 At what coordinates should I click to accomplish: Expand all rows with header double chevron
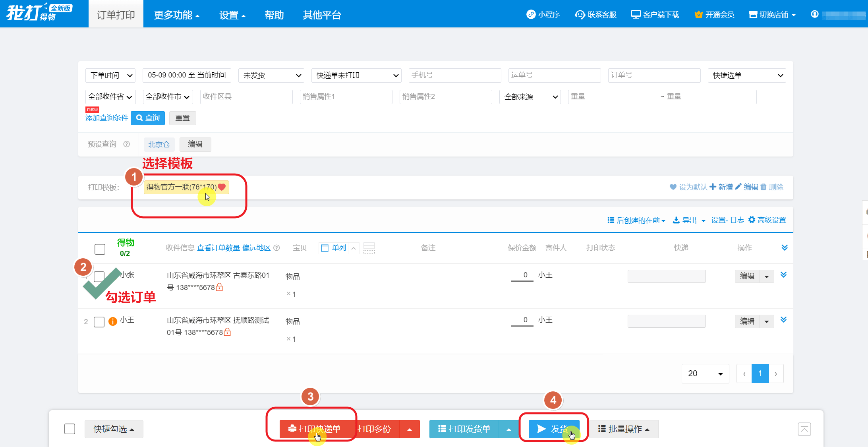point(785,248)
